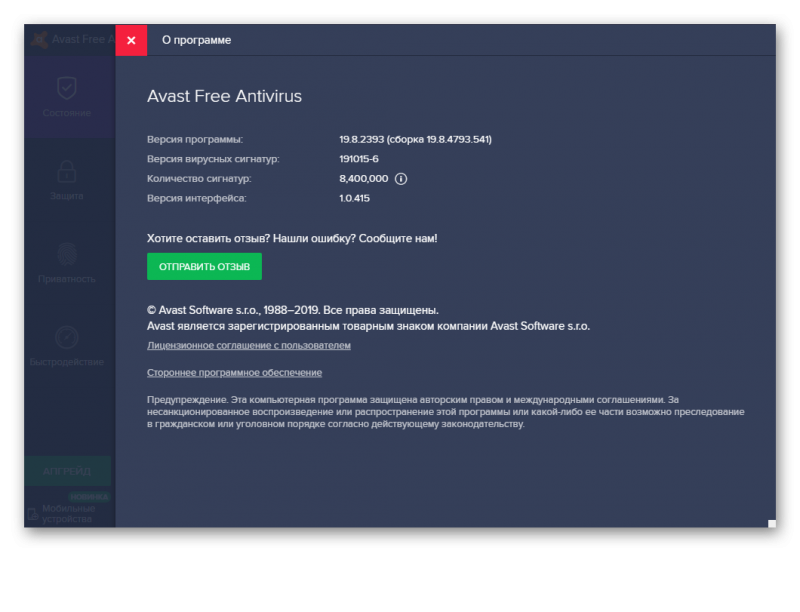Open Лицензионное соглашение с пользователем link
800x612 pixels.
coord(248,345)
